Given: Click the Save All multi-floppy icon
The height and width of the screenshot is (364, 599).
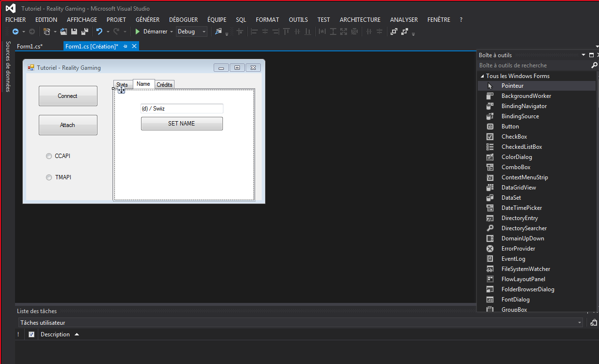Looking at the screenshot, I should click(x=85, y=32).
